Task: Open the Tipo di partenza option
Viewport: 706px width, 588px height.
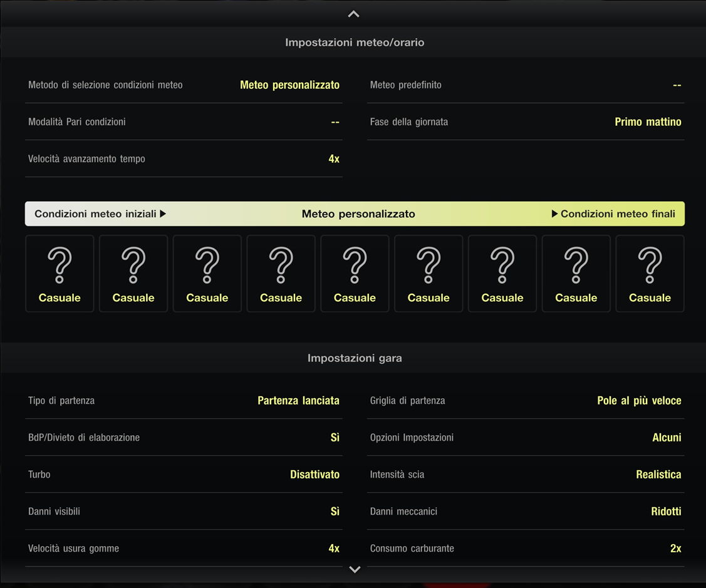Action: click(184, 401)
